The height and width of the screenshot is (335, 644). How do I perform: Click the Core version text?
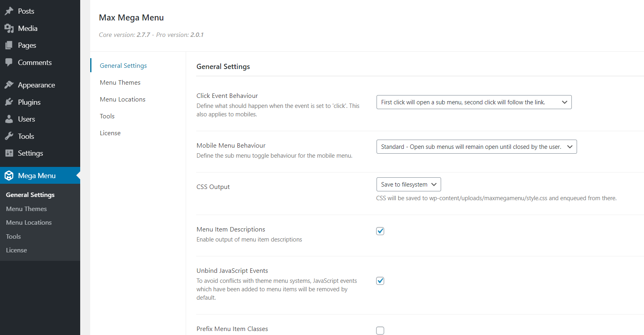coord(151,35)
